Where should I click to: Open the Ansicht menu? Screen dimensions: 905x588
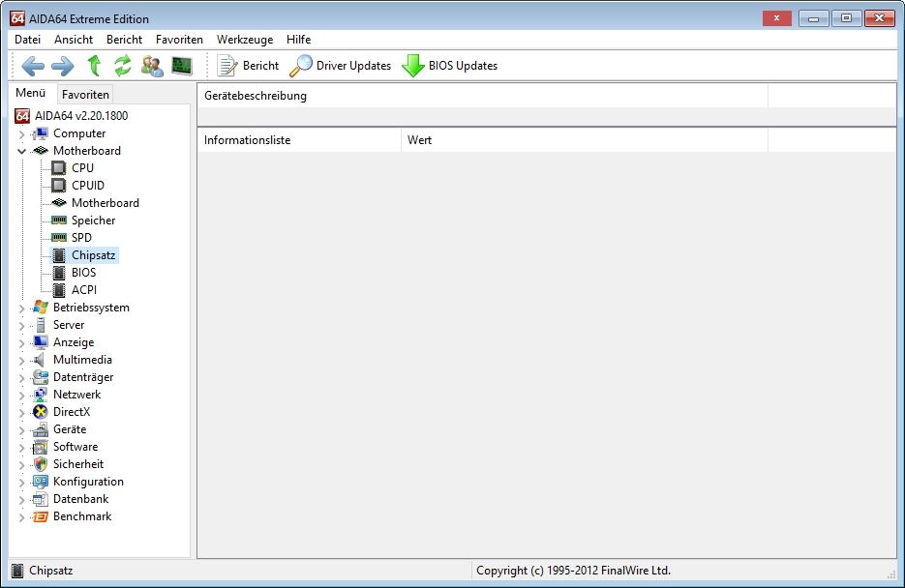point(74,40)
